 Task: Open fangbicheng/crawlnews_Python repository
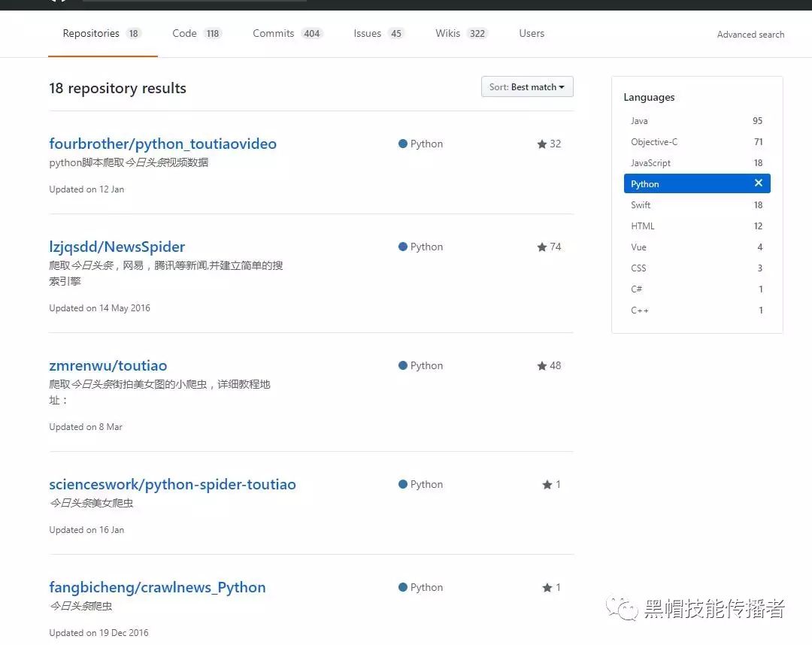tap(157, 588)
